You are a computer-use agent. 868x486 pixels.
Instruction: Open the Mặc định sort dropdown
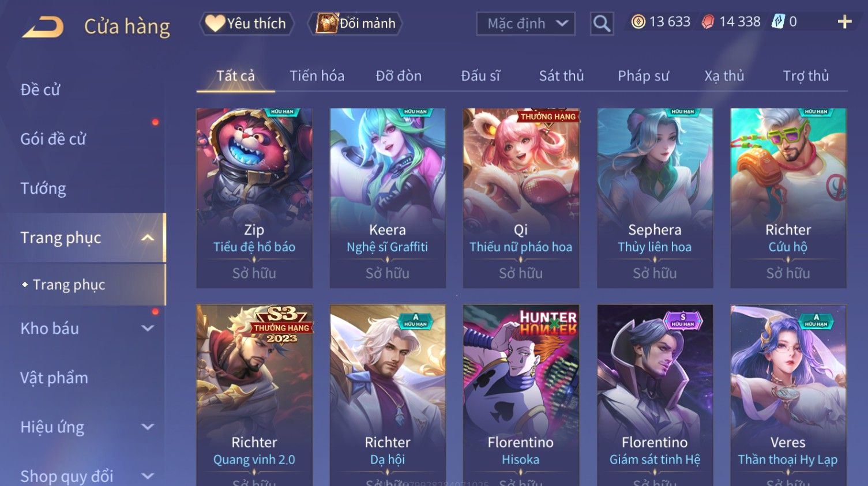pyautogui.click(x=525, y=24)
